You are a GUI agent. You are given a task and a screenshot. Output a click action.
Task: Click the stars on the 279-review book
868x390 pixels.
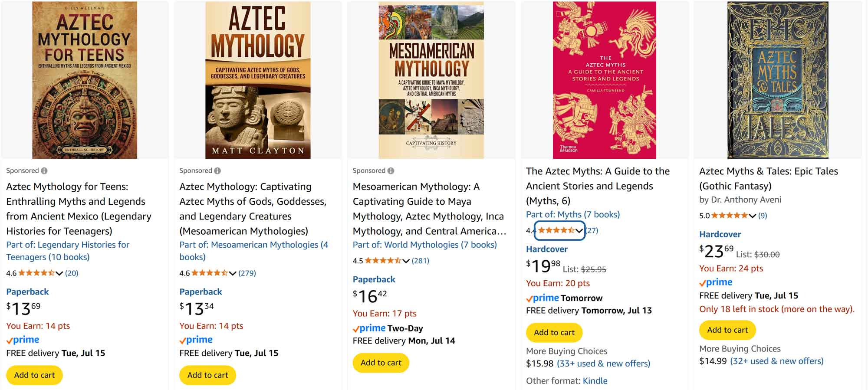click(x=210, y=273)
